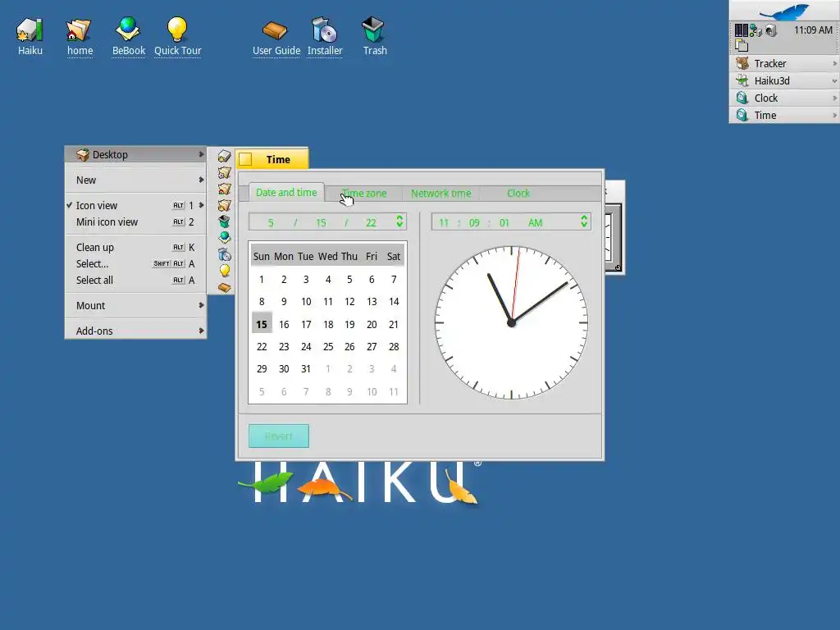The height and width of the screenshot is (630, 840).
Task: Click the Workspaces tray icon in Deskbar
Action: tap(742, 46)
